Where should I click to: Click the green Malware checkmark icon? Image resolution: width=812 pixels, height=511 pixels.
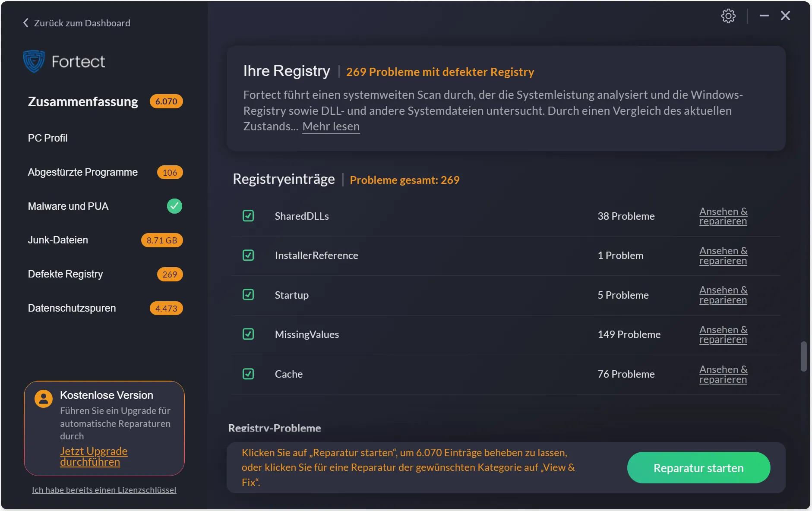pyautogui.click(x=174, y=206)
